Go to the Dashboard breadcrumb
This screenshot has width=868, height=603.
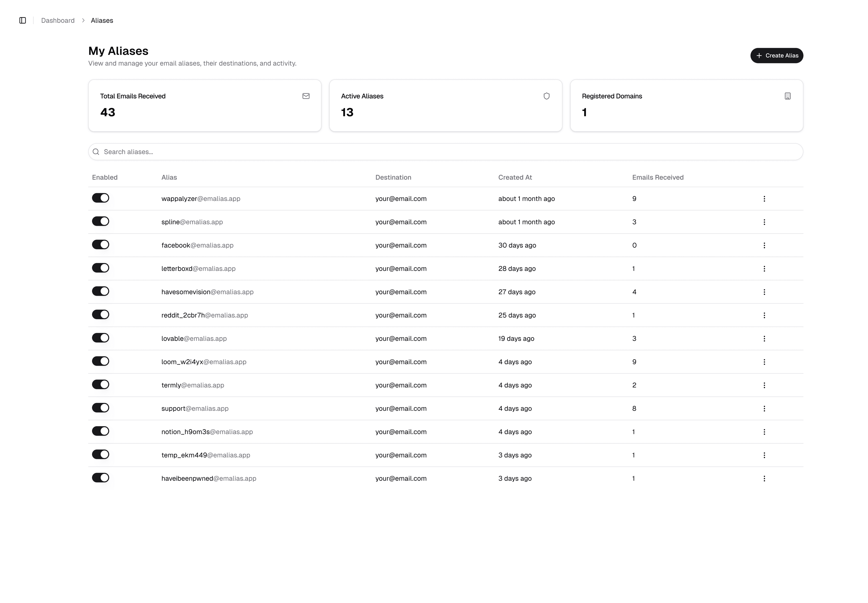58,20
